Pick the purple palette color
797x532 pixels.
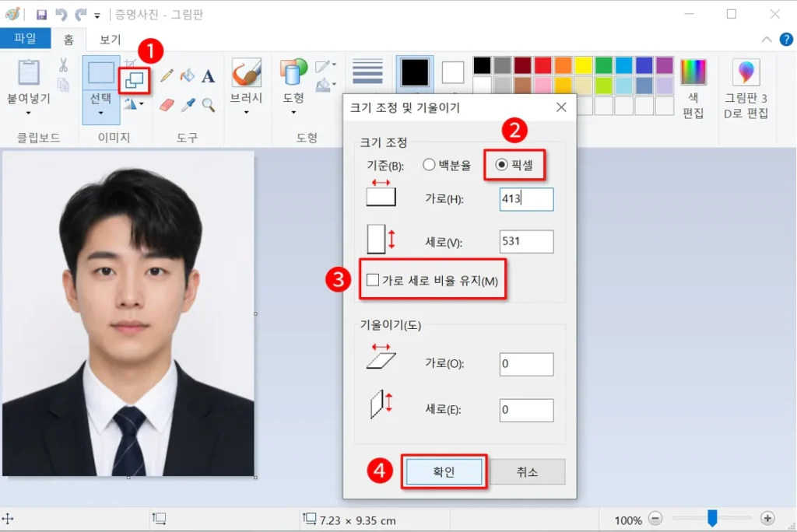(665, 65)
